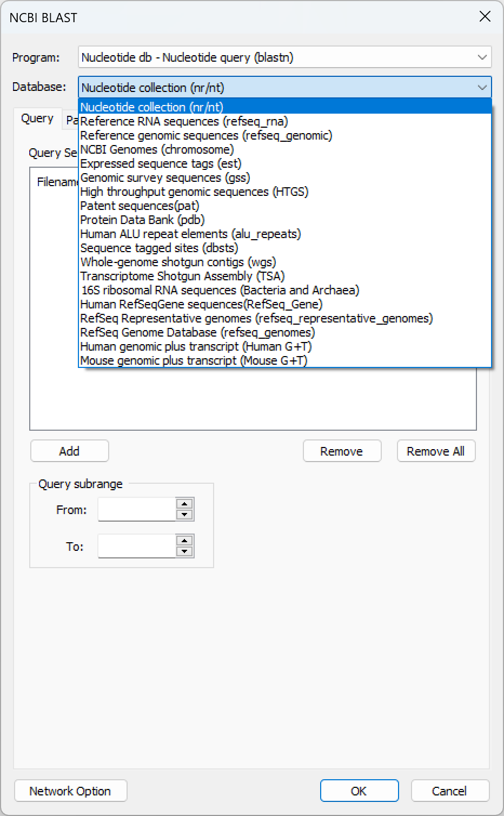Switch to the Query tab
Screen dimensions: 504x816
[x=37, y=119]
